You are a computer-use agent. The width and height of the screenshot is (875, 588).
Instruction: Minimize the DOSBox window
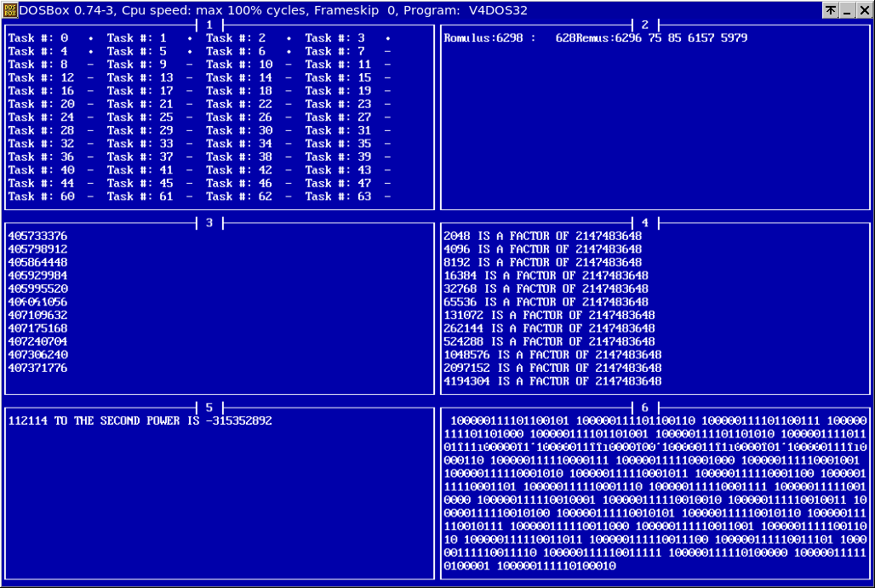(846, 10)
